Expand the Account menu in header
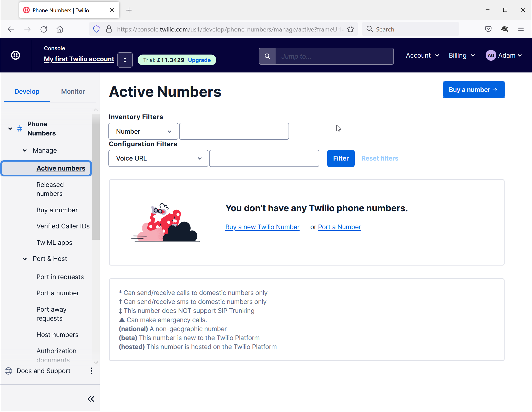The image size is (532, 412). pyautogui.click(x=422, y=56)
